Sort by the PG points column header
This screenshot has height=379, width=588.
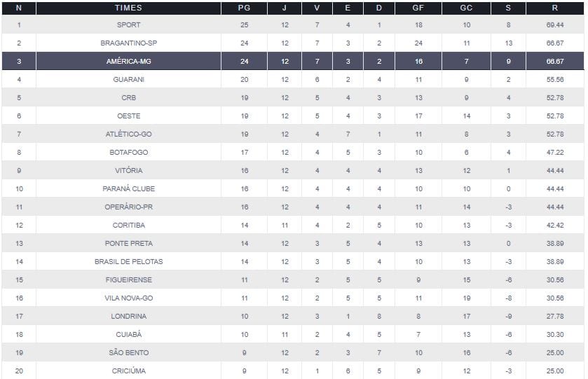tap(245, 8)
